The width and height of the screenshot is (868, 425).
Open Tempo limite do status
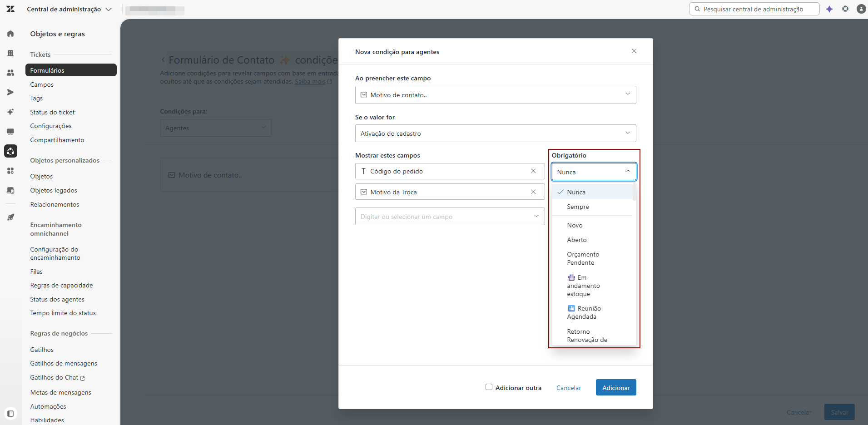click(63, 313)
